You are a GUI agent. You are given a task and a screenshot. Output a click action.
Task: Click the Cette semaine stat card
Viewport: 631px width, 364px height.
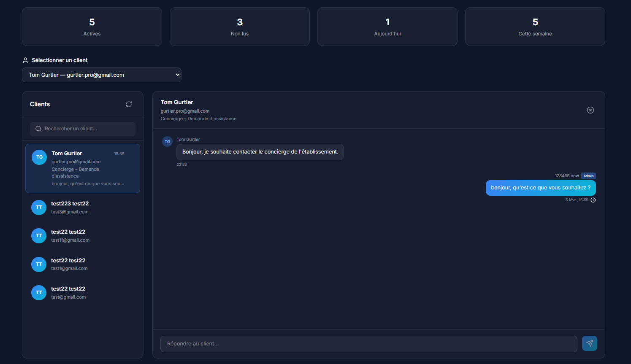[535, 27]
